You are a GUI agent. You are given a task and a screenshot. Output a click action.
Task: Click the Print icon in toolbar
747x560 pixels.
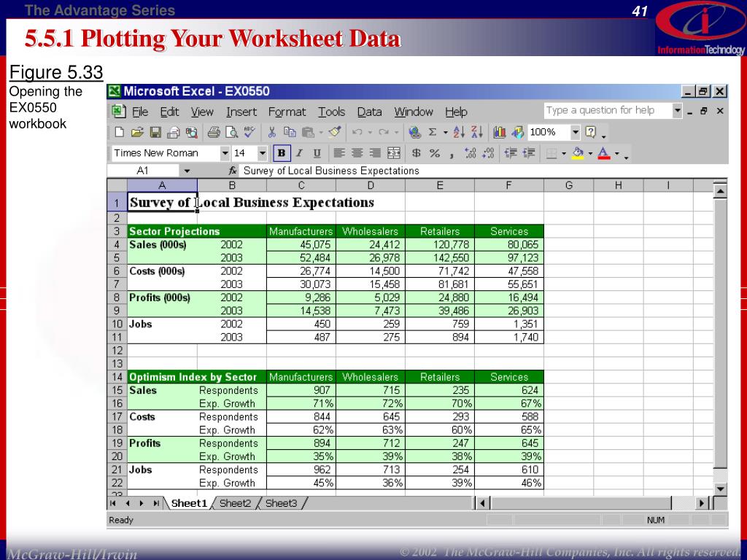click(214, 133)
